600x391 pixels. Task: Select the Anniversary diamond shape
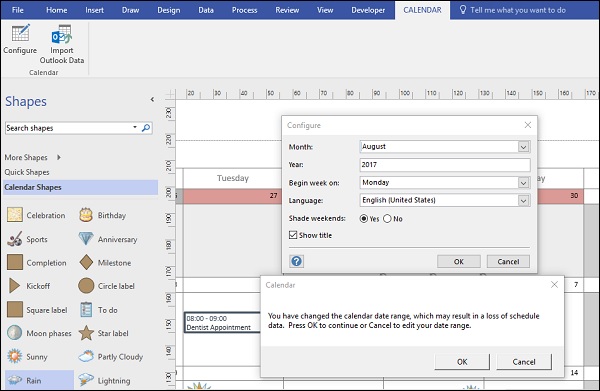click(108, 239)
